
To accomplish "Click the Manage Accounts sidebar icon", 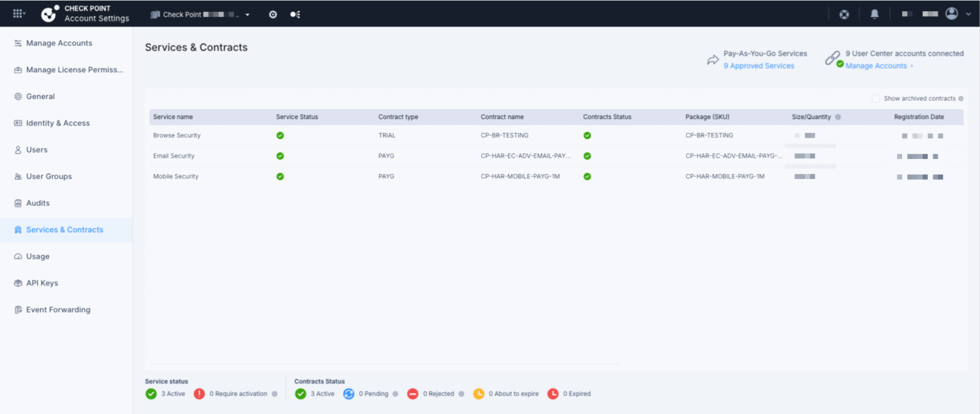I will pos(18,43).
